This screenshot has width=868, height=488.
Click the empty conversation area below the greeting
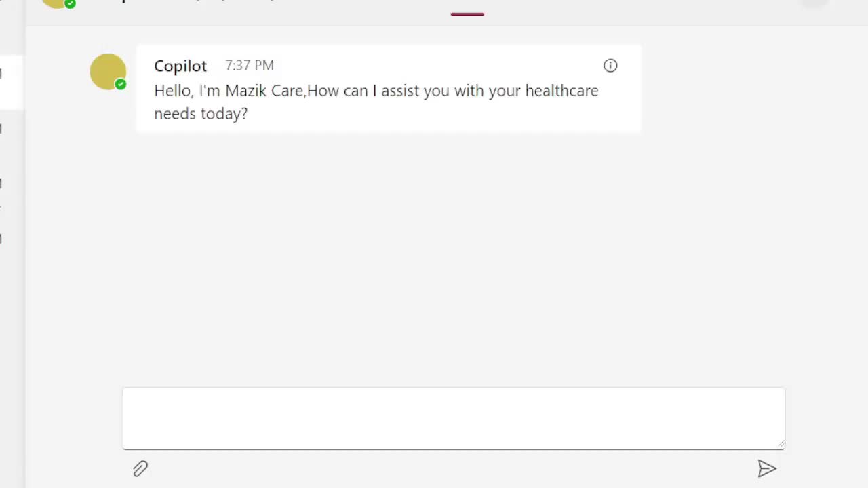click(x=448, y=258)
